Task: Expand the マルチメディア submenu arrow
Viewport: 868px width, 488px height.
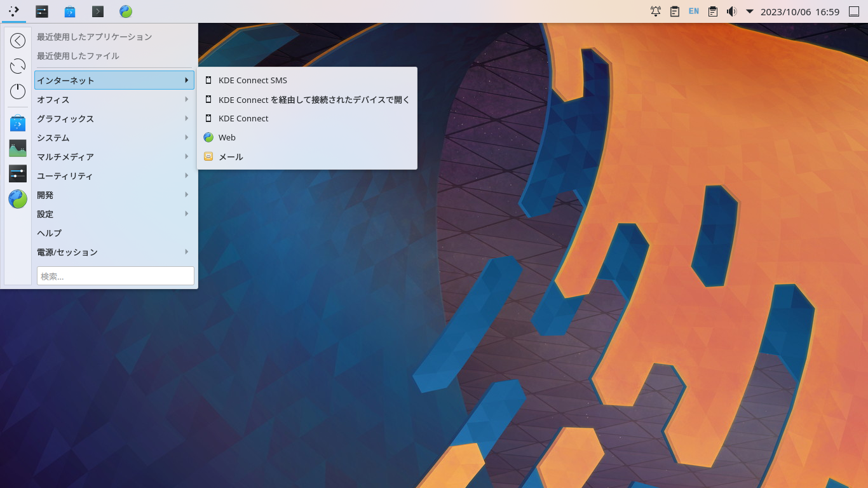Action: [187, 156]
